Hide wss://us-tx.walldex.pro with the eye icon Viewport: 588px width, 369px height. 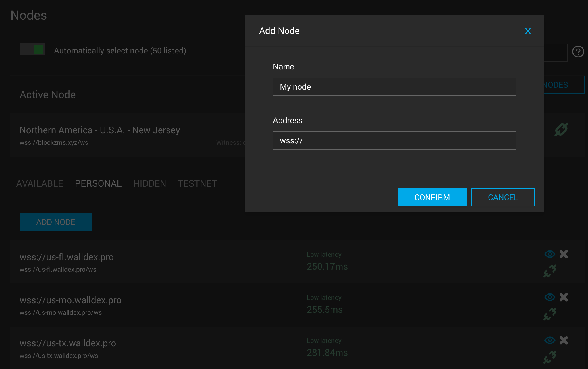(x=550, y=340)
